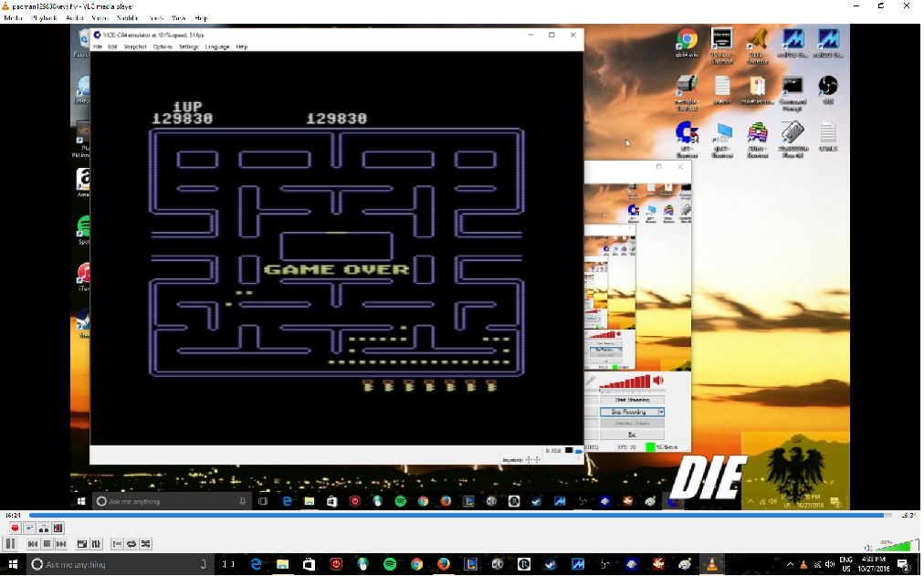This screenshot has height=576, width=924.
Task: Open VLC's Video menu
Action: [x=100, y=18]
